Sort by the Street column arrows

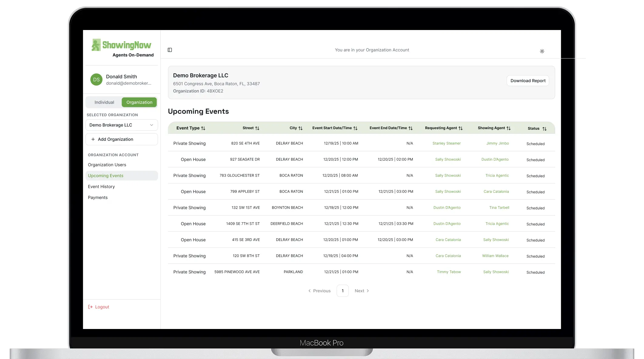(257, 128)
